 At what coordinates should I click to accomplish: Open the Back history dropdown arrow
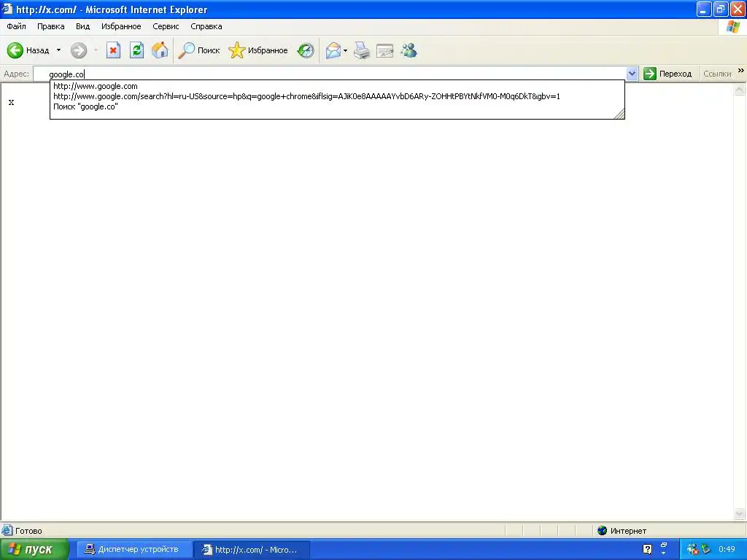[58, 50]
